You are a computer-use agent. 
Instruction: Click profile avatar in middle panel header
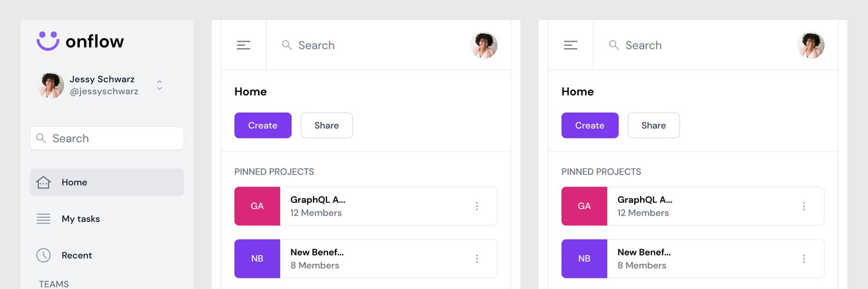coord(484,45)
